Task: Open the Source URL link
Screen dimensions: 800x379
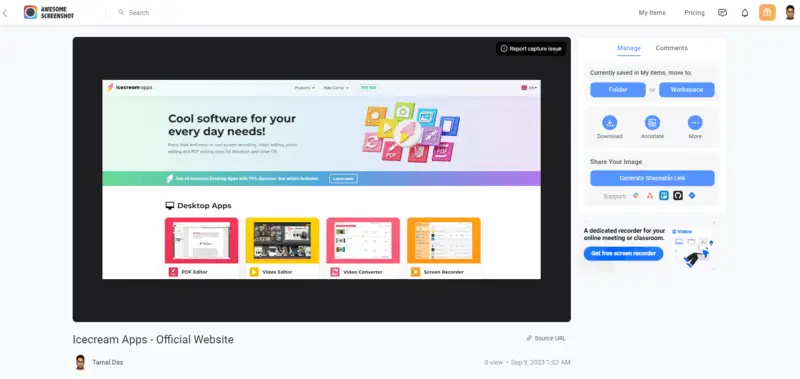Action: click(x=546, y=338)
